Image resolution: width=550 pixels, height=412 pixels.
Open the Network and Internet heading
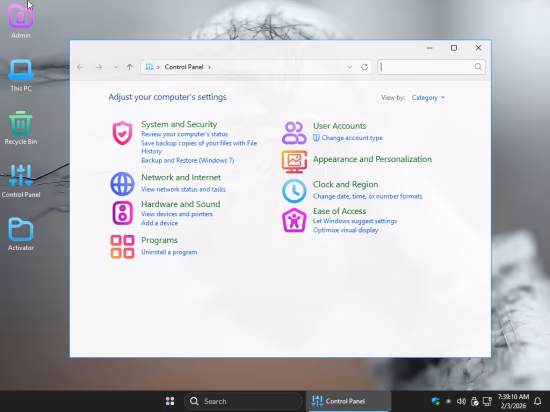coord(181,177)
